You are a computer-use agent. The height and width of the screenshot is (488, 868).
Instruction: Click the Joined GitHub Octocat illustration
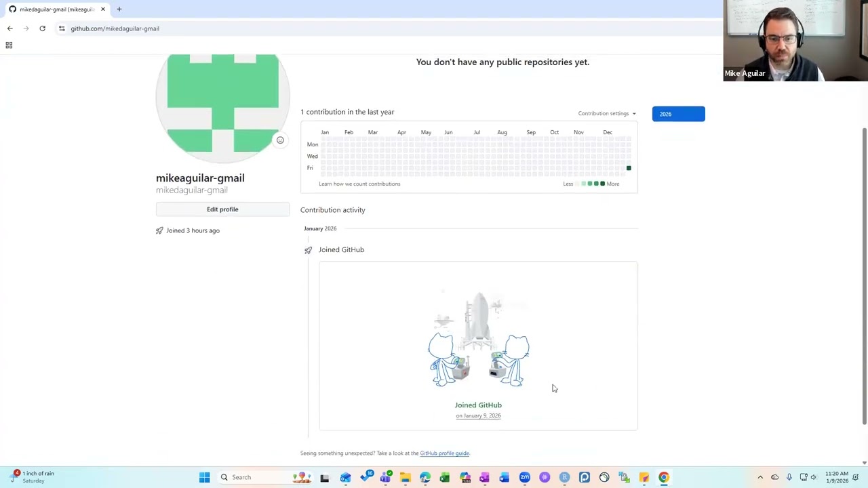coord(478,339)
